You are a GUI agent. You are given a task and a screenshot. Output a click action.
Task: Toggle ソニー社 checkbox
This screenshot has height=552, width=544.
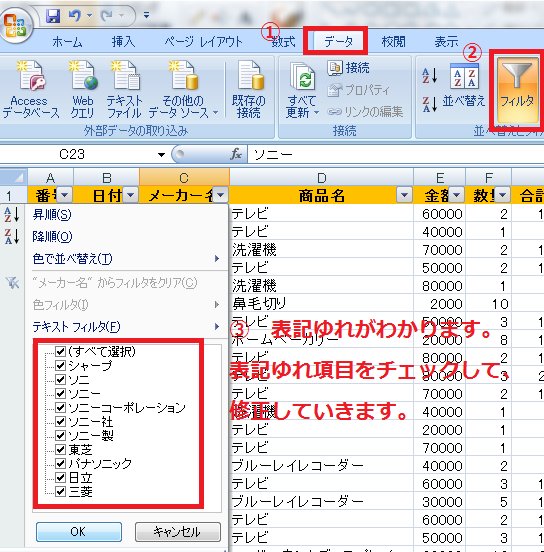(x=61, y=421)
